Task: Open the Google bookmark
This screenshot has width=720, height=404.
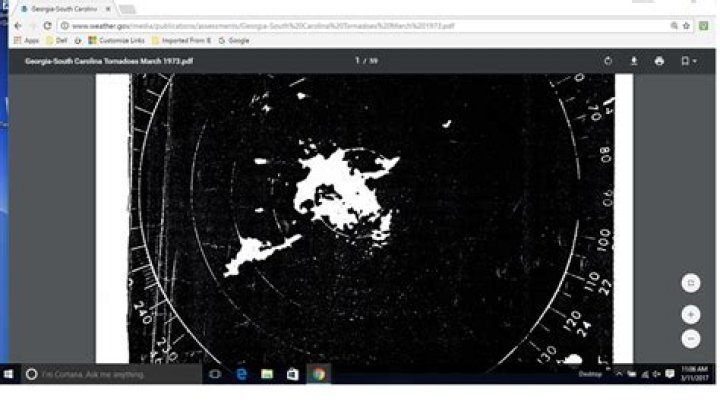Action: click(234, 40)
